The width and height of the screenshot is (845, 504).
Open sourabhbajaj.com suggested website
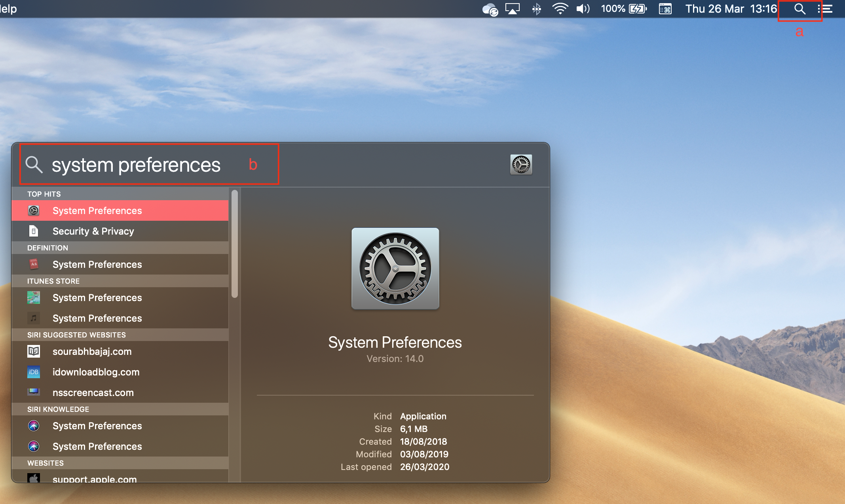(x=120, y=351)
